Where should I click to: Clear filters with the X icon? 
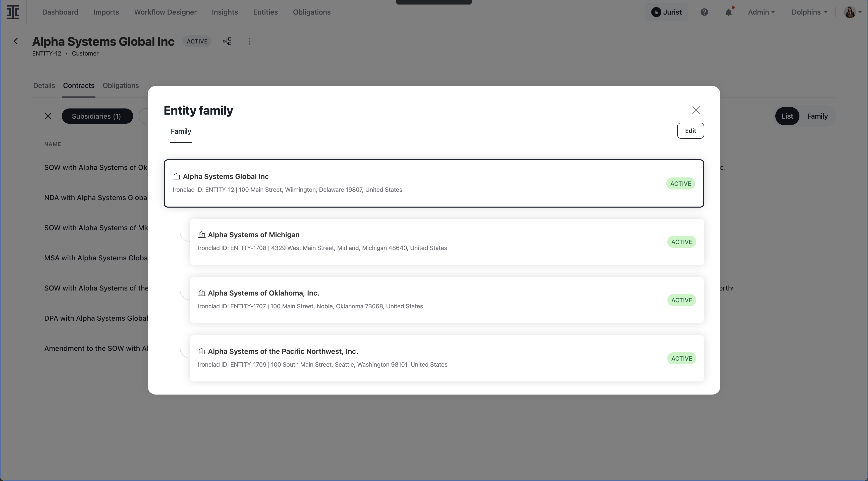pyautogui.click(x=48, y=116)
